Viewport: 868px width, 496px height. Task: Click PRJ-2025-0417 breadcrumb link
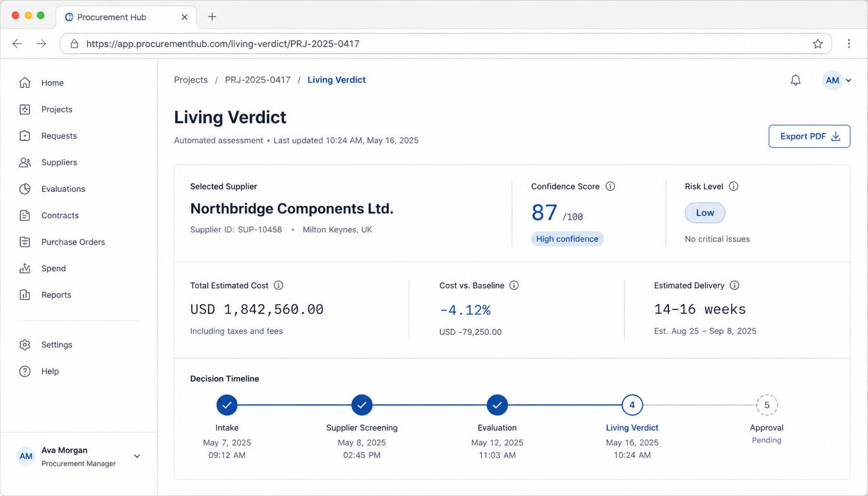point(258,80)
